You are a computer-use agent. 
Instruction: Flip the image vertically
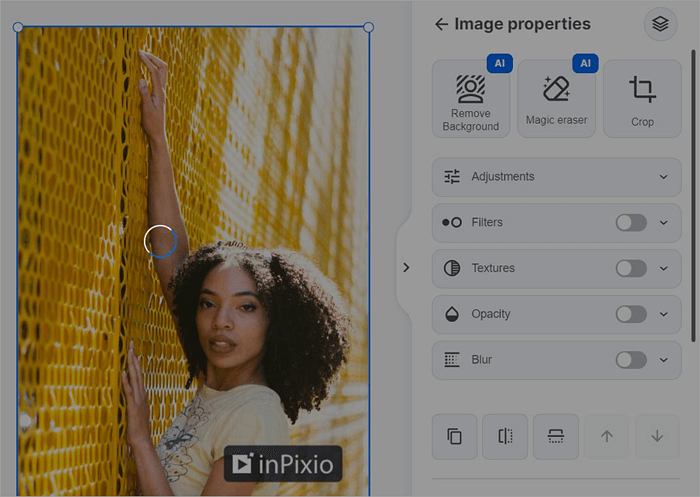pyautogui.click(x=556, y=436)
